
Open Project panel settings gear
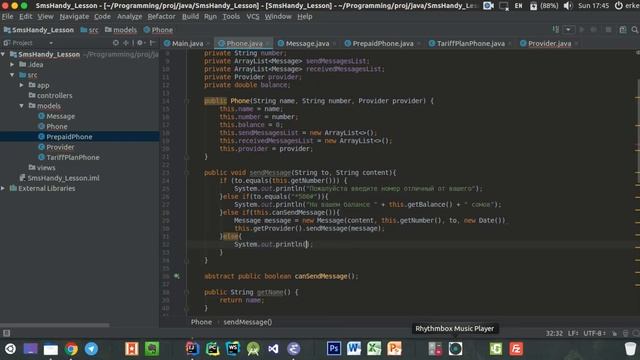[x=140, y=42]
